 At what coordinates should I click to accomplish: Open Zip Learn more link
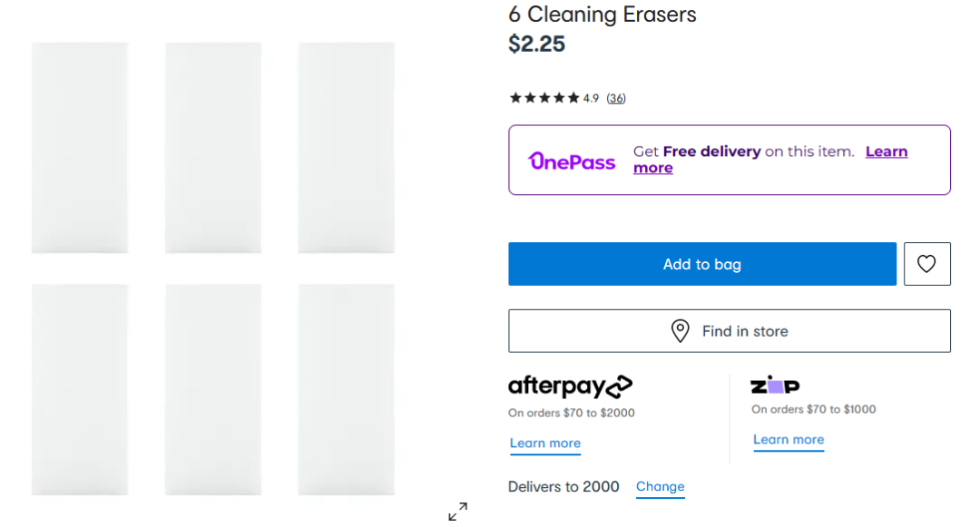point(788,440)
